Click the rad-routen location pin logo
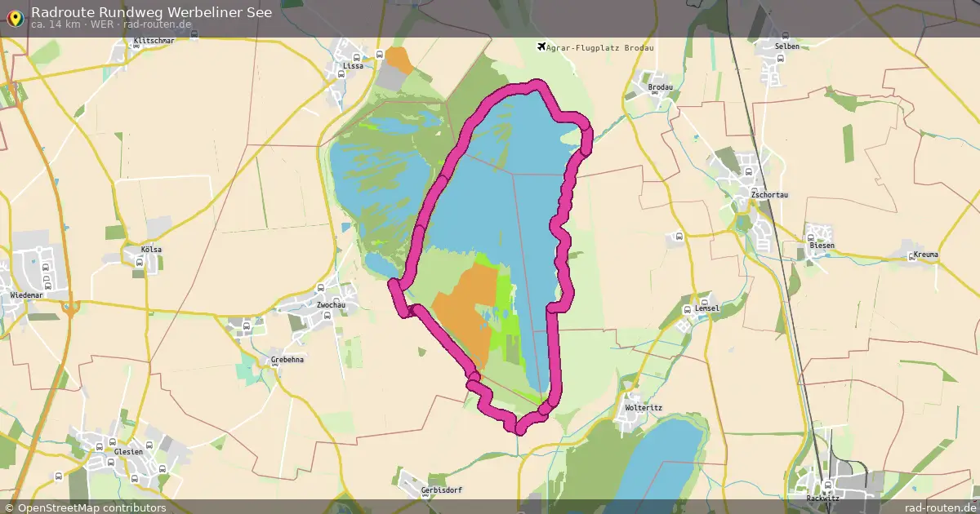The image size is (980, 514). [15, 17]
